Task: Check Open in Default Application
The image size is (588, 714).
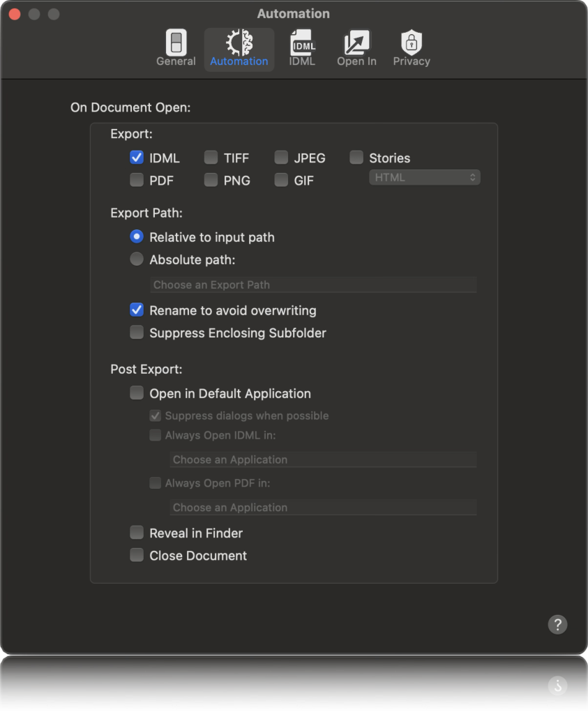Action: pyautogui.click(x=137, y=393)
